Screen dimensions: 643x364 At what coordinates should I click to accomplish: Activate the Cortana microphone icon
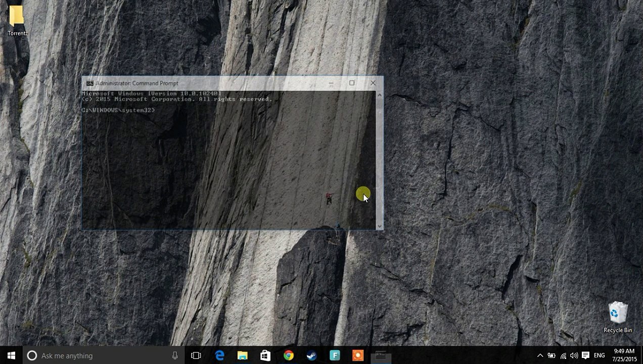(175, 355)
